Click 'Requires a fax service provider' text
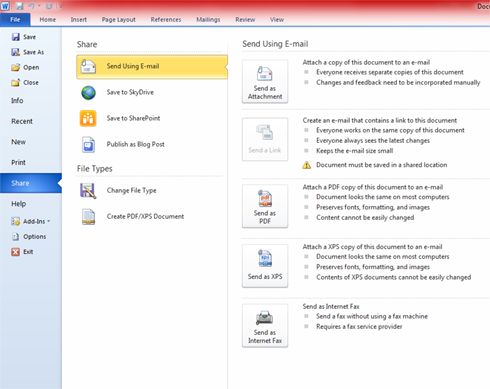The image size is (490, 389). [359, 326]
